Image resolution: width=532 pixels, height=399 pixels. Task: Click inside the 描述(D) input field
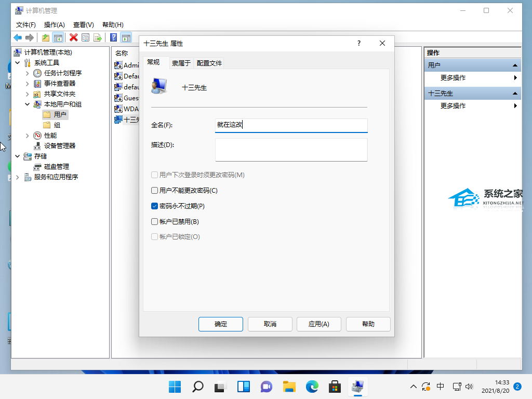point(291,150)
